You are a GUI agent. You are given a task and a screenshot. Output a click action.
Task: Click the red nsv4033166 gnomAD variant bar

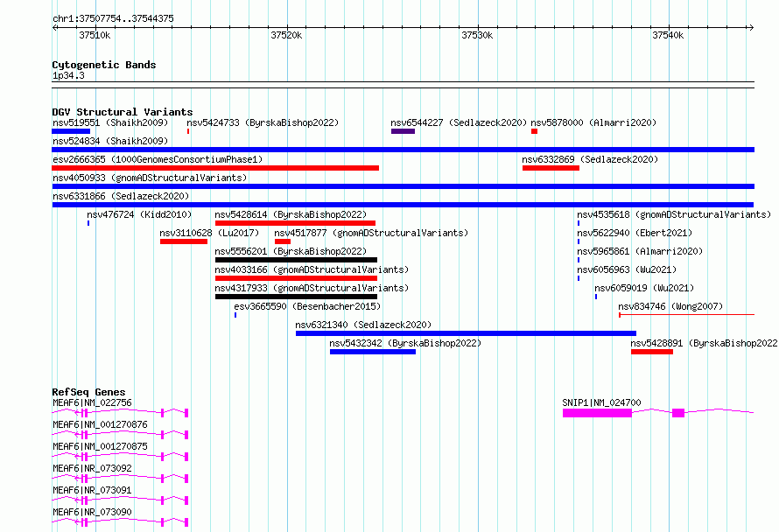(x=296, y=278)
